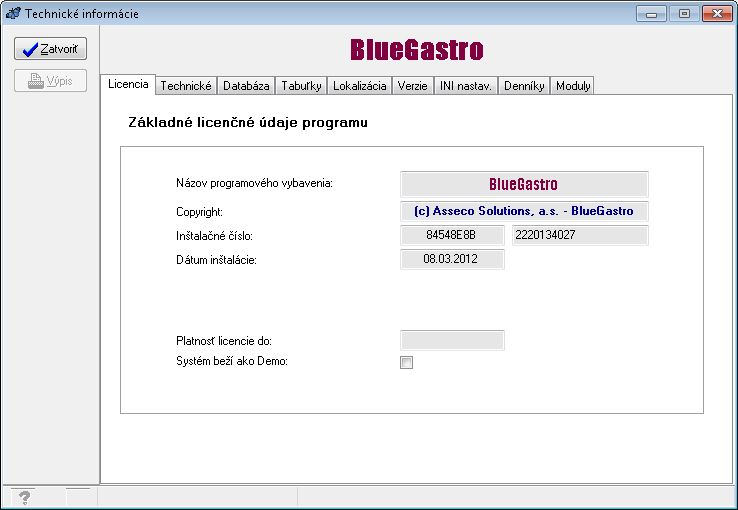Viewport: 738px width, 510px height.
Task: Click the Základné licenčné údaje programu heading
Action: pyautogui.click(x=248, y=122)
